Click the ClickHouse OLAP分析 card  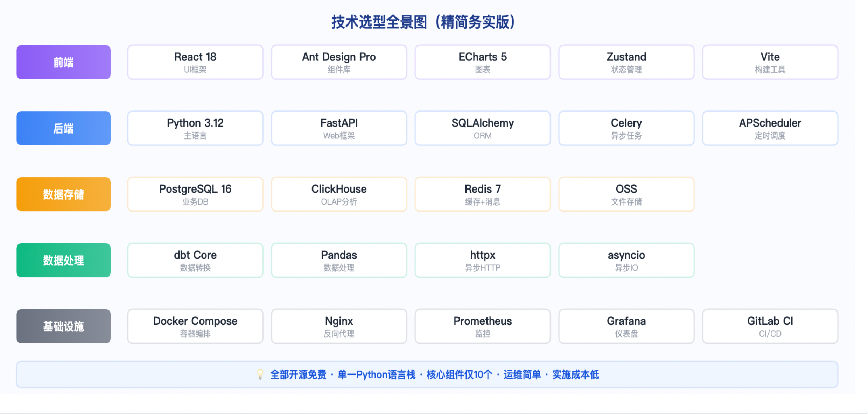pos(339,194)
